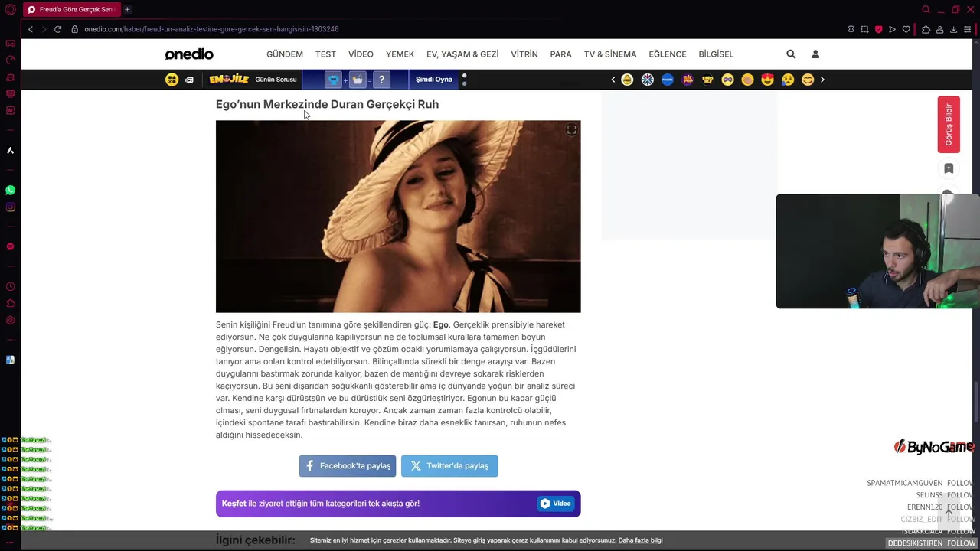Open the TEST section
980x551 pixels.
[x=325, y=54]
